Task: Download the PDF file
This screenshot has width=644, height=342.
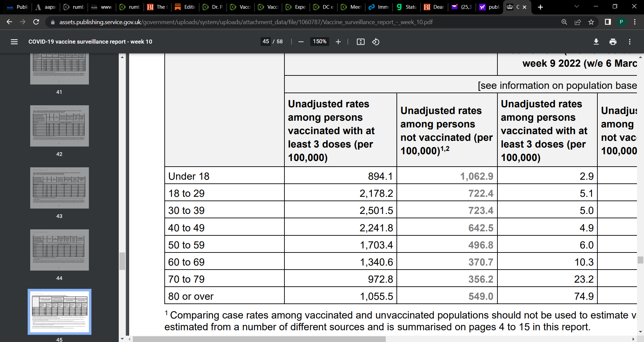Action: (596, 42)
